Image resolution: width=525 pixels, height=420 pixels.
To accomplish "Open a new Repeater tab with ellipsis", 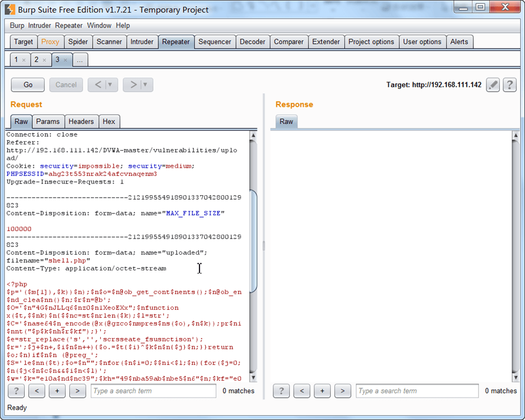I will pyautogui.click(x=80, y=60).
